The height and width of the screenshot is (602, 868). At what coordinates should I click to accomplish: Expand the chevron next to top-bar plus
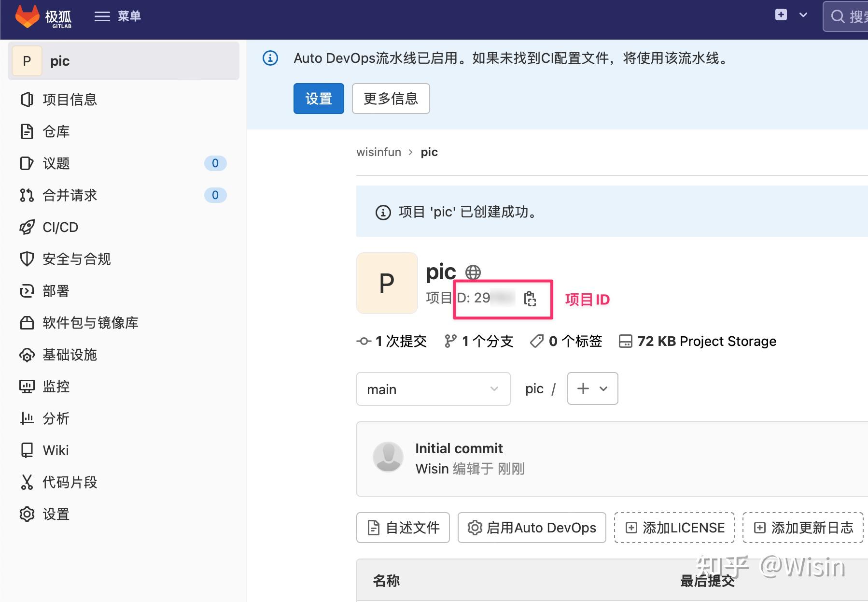point(803,15)
